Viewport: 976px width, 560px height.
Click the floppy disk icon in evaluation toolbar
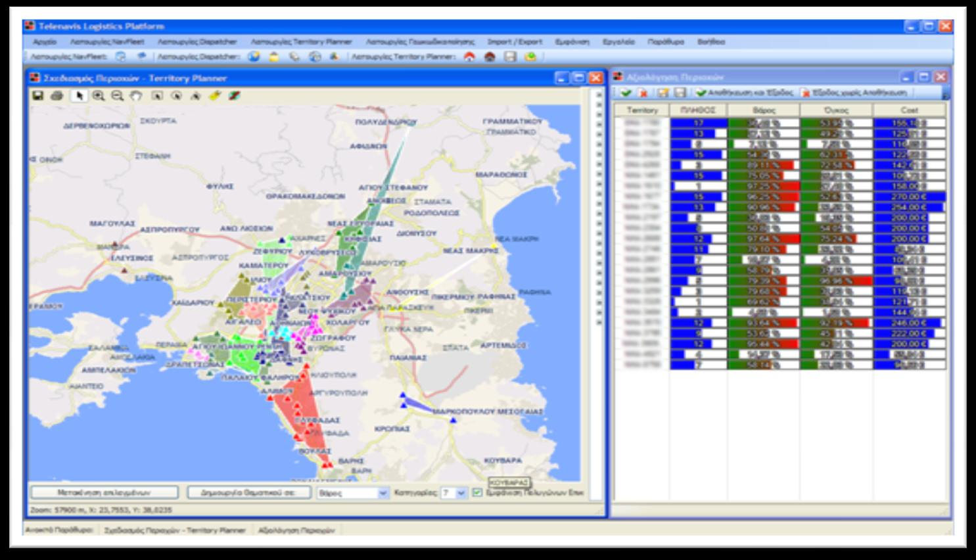(680, 93)
